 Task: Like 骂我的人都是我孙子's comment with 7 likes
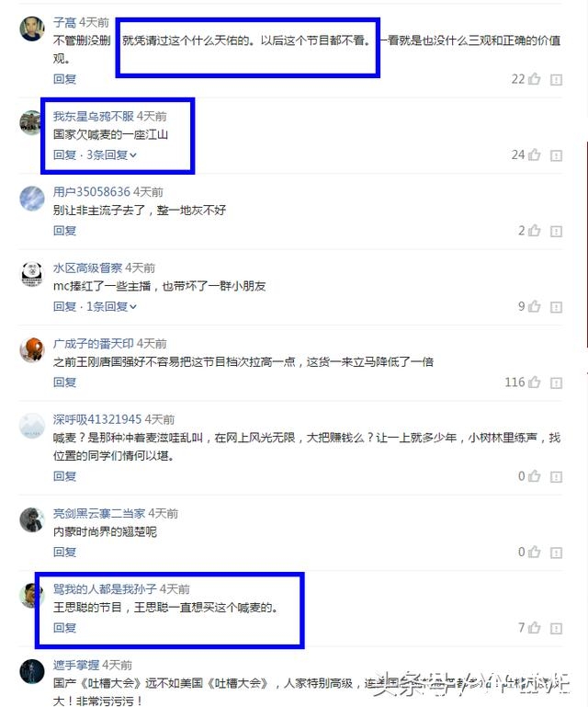[x=535, y=627]
